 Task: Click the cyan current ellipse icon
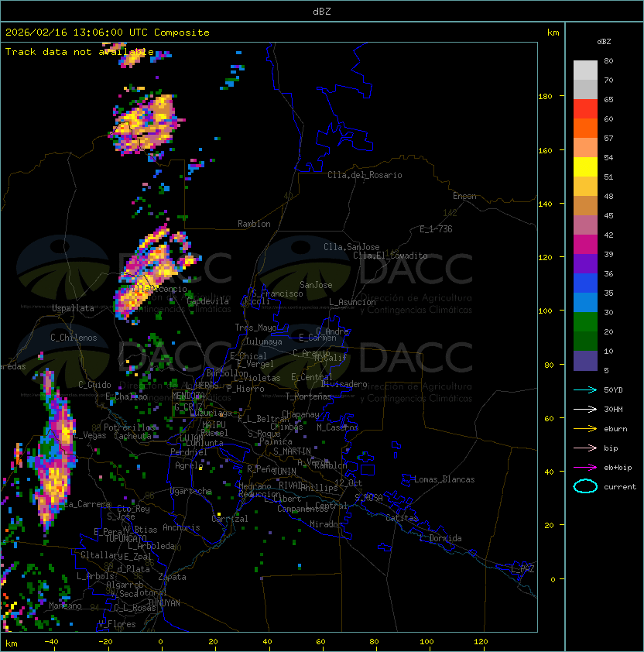point(585,486)
